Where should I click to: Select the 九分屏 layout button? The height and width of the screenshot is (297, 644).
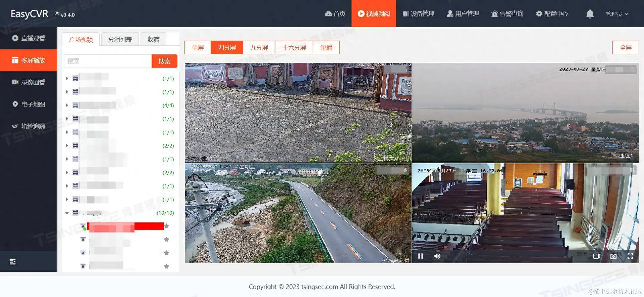[259, 47]
